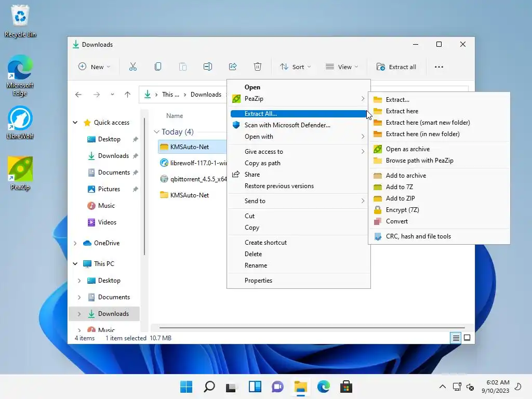
Task: Open the View dropdown
Action: (342, 67)
